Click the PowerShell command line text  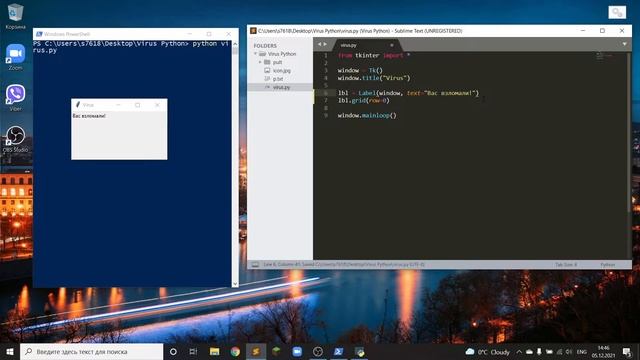131,47
